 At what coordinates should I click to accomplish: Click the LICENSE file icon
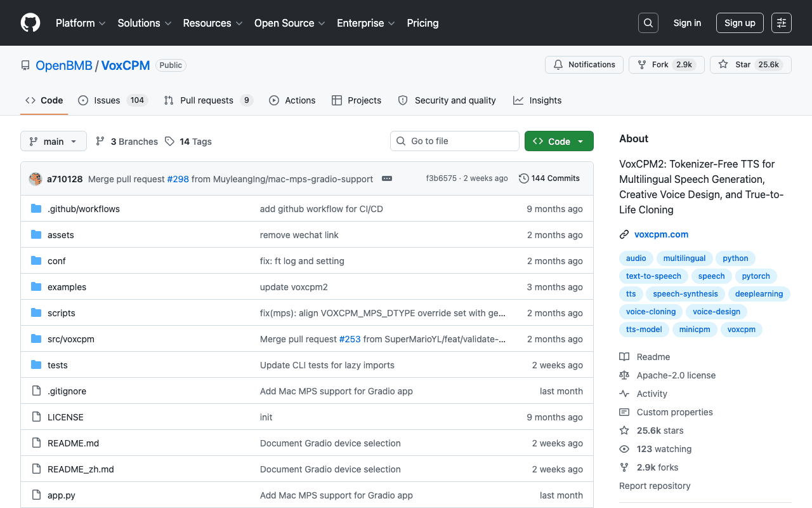coord(36,417)
